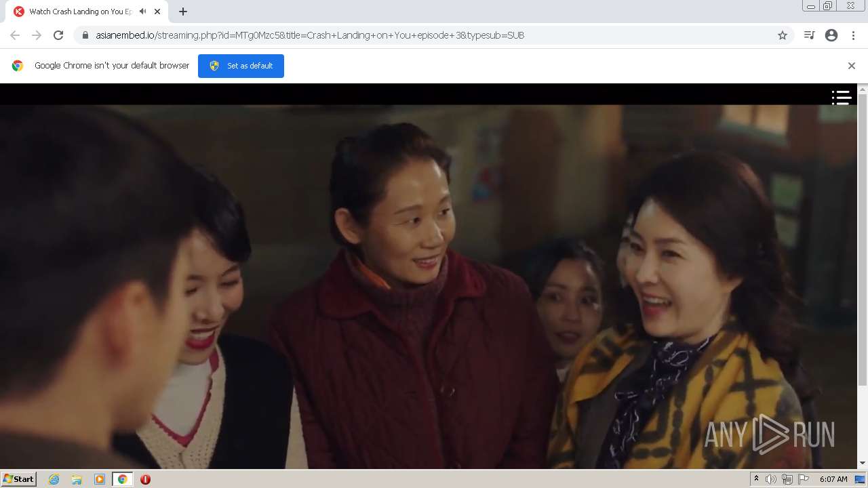Click the 6:07 AM system clock
Viewport: 868px width, 488px height.
click(x=833, y=479)
